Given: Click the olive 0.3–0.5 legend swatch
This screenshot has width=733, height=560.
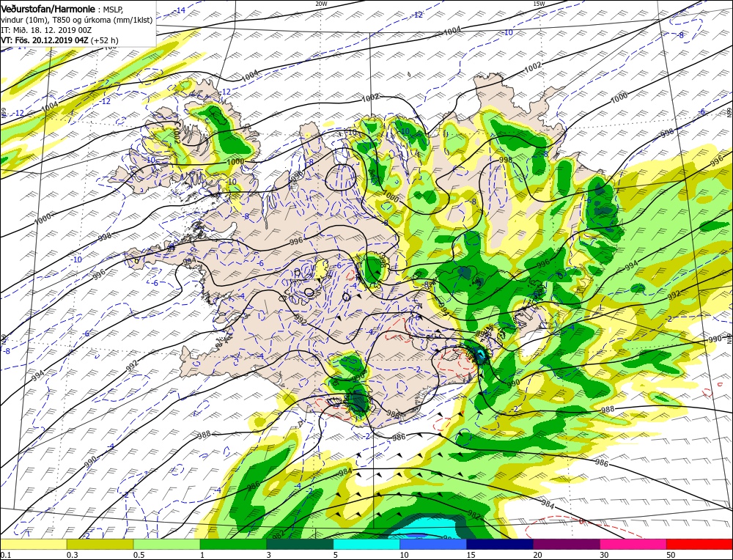Looking at the screenshot, I should 100,544.
